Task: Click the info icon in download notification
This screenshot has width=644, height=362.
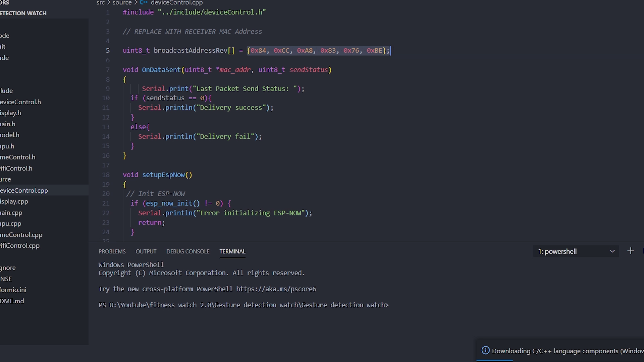Action: coord(485,351)
